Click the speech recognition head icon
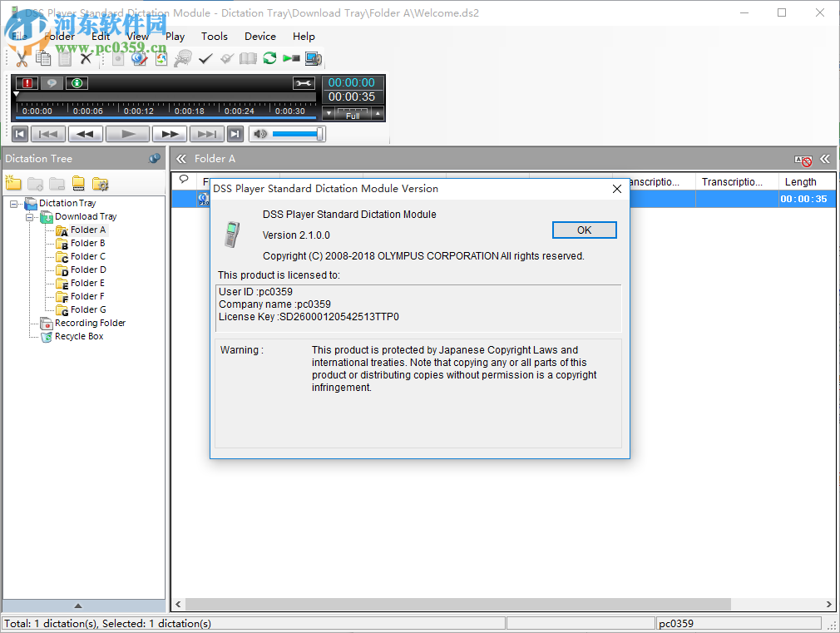This screenshot has height=633, width=840. point(183,58)
